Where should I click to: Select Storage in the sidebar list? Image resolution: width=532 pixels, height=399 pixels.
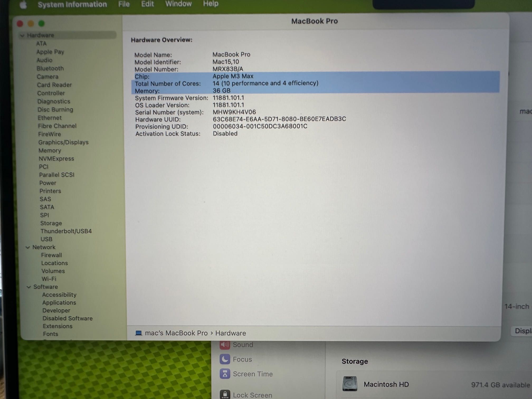[51, 223]
